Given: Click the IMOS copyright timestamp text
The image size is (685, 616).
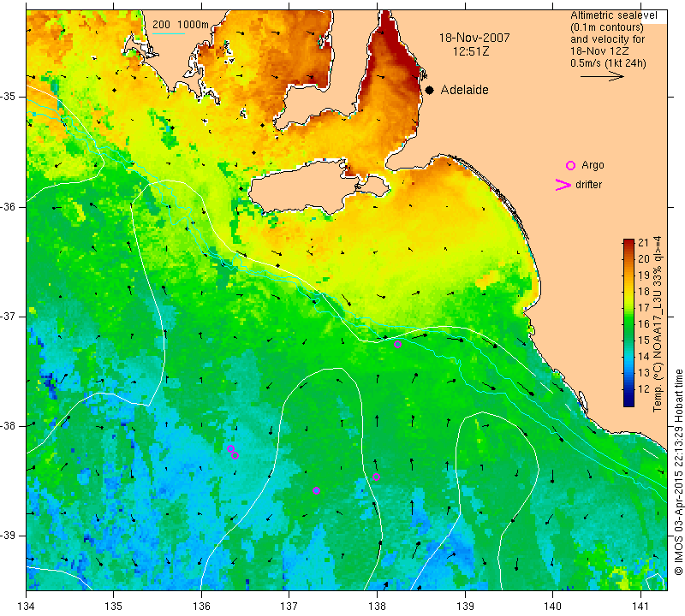Looking at the screenshot, I should (678, 472).
